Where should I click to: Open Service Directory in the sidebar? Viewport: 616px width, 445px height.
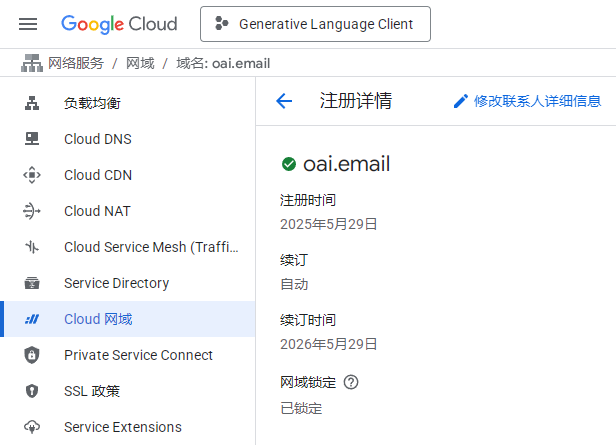point(127,283)
